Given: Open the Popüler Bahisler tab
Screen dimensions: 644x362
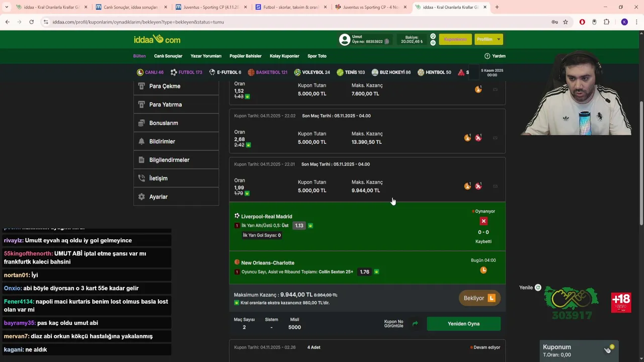Looking at the screenshot, I should tap(246, 56).
